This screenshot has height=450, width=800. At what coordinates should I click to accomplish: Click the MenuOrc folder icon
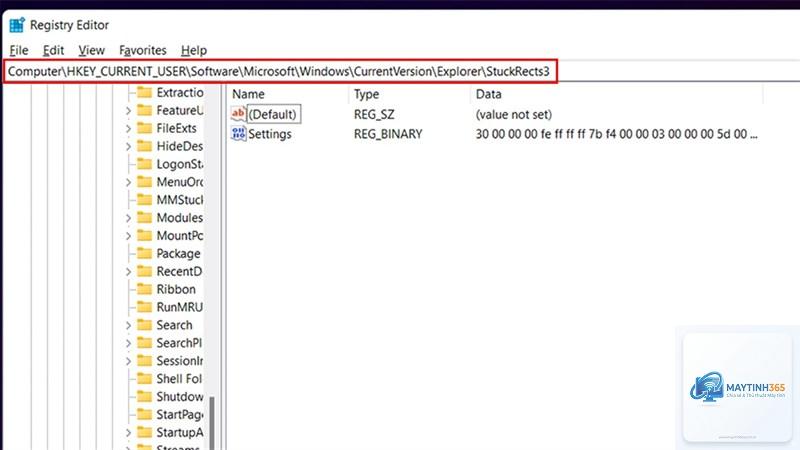144,182
